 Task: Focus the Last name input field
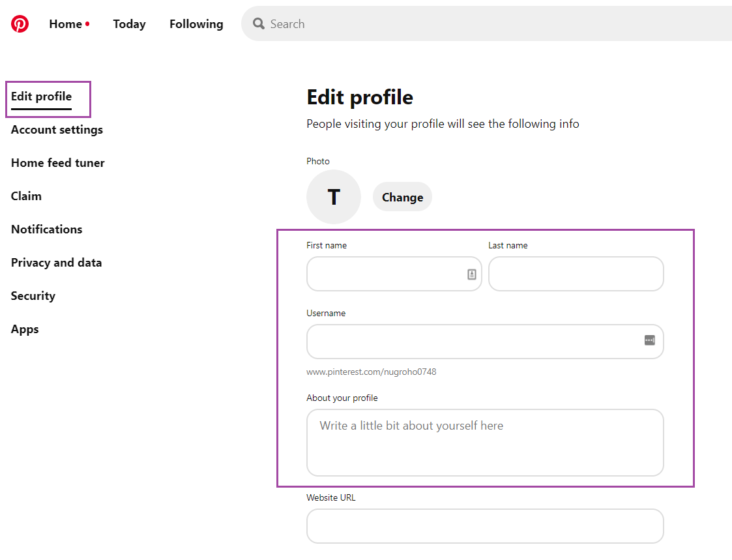pos(576,274)
